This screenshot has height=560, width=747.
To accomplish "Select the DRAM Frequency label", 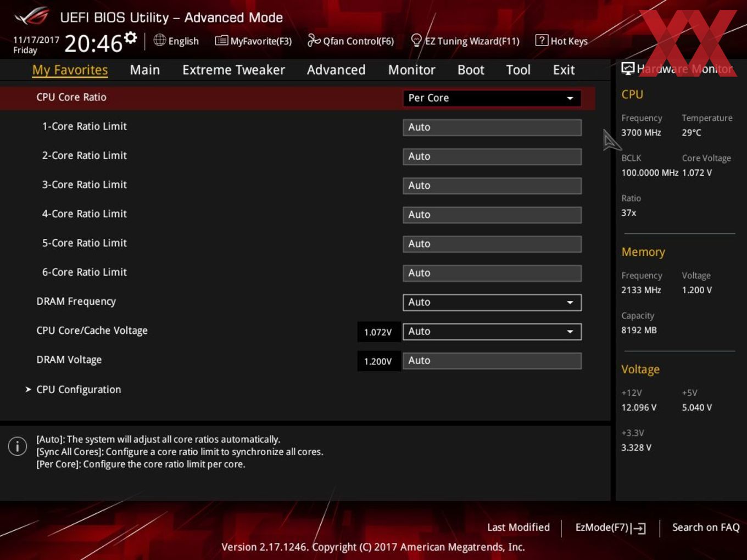I will [x=76, y=301].
